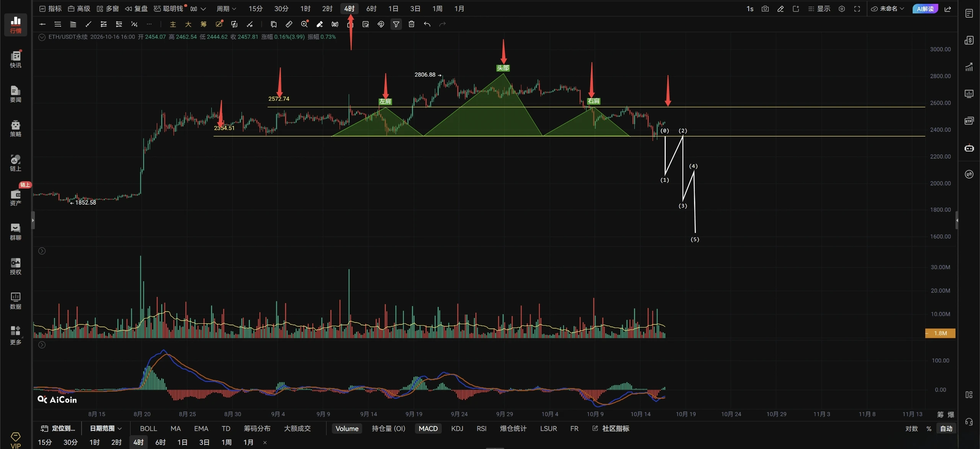Open 快讯 in left sidebar

pos(16,59)
